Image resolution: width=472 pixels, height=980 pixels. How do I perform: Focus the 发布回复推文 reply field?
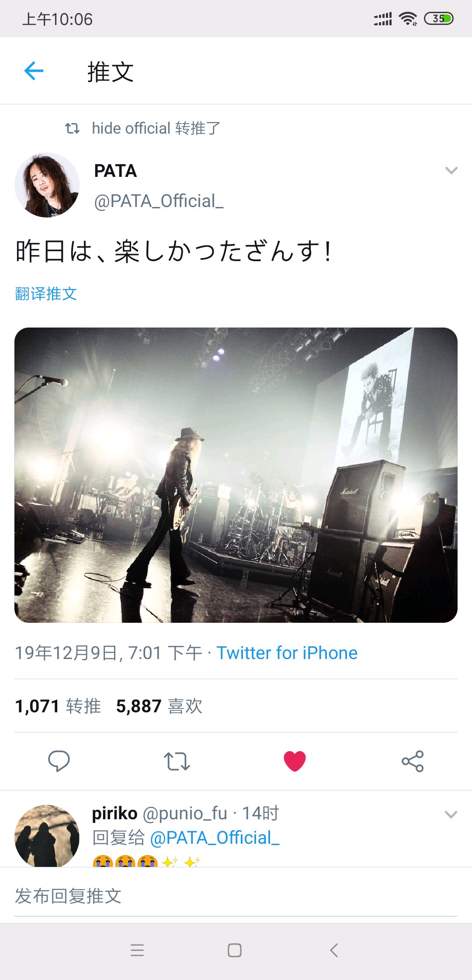pyautogui.click(x=236, y=896)
